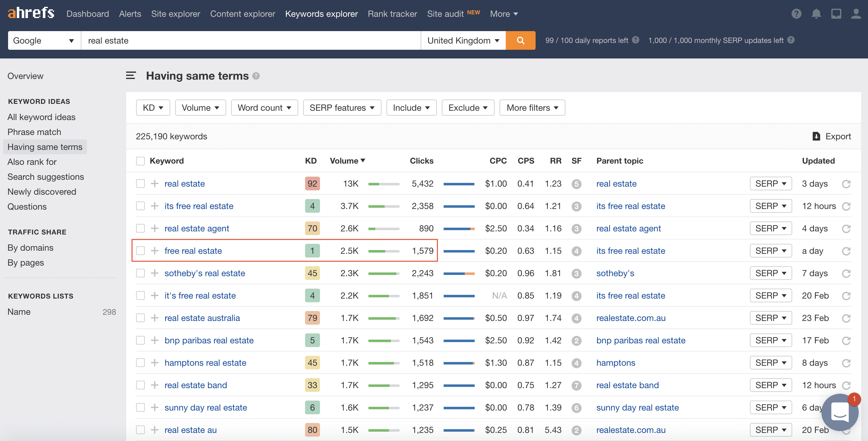View traffic share By domains

click(30, 248)
